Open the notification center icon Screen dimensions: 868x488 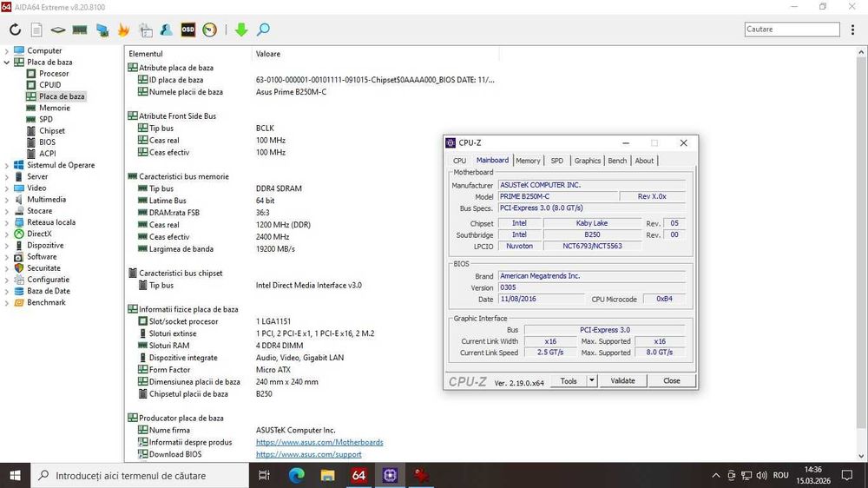(847, 475)
